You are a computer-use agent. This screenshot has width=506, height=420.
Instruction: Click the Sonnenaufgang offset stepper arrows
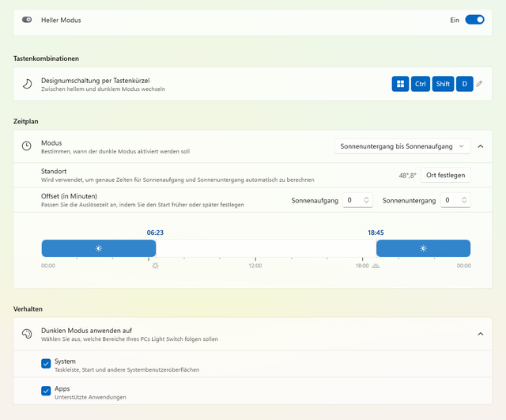click(x=366, y=200)
